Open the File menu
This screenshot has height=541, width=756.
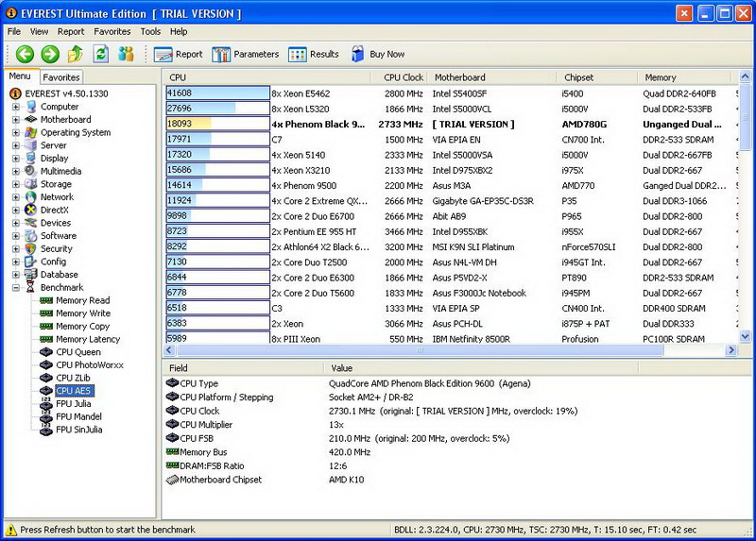click(14, 32)
